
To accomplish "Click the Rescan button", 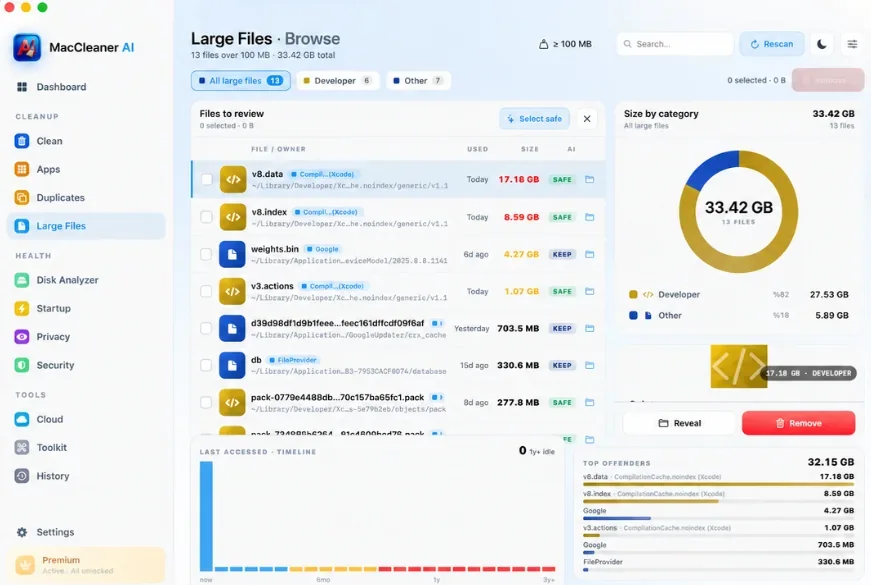I will pyautogui.click(x=772, y=44).
